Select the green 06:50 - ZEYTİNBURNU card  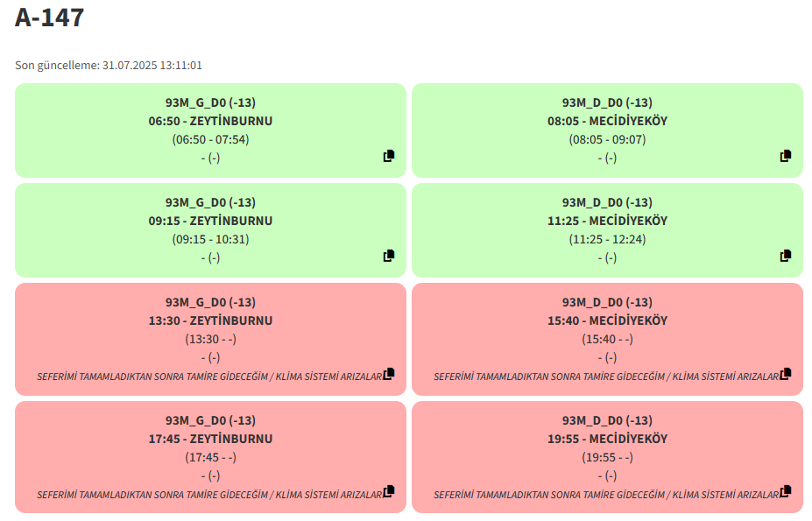point(211,130)
